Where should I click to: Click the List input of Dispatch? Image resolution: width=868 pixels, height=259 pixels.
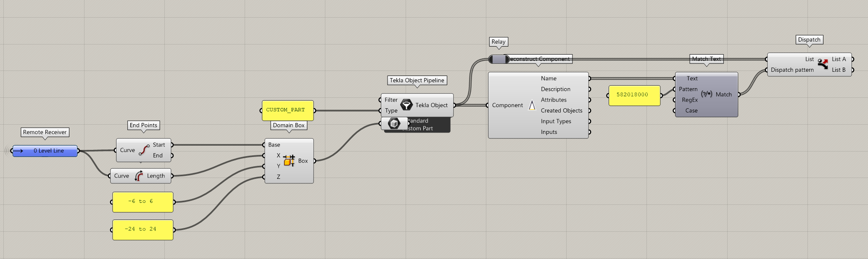pyautogui.click(x=810, y=59)
